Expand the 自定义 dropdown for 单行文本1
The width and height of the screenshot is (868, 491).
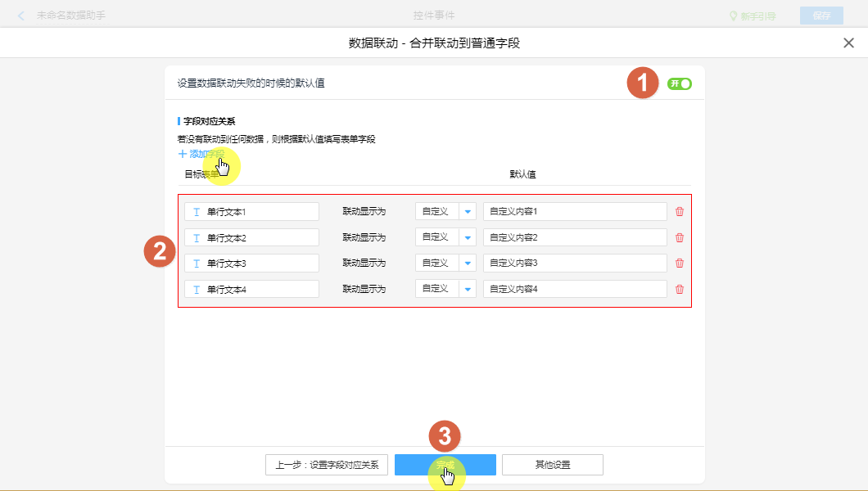click(x=468, y=212)
